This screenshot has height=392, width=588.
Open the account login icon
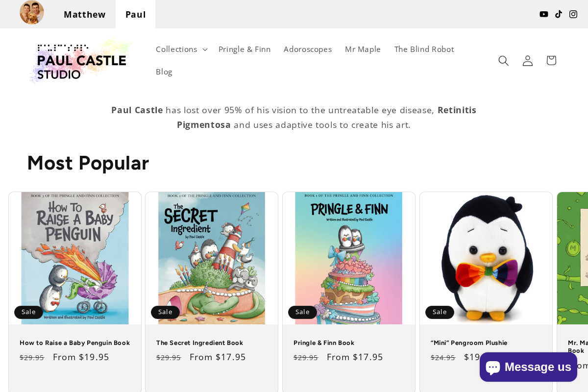tap(528, 61)
